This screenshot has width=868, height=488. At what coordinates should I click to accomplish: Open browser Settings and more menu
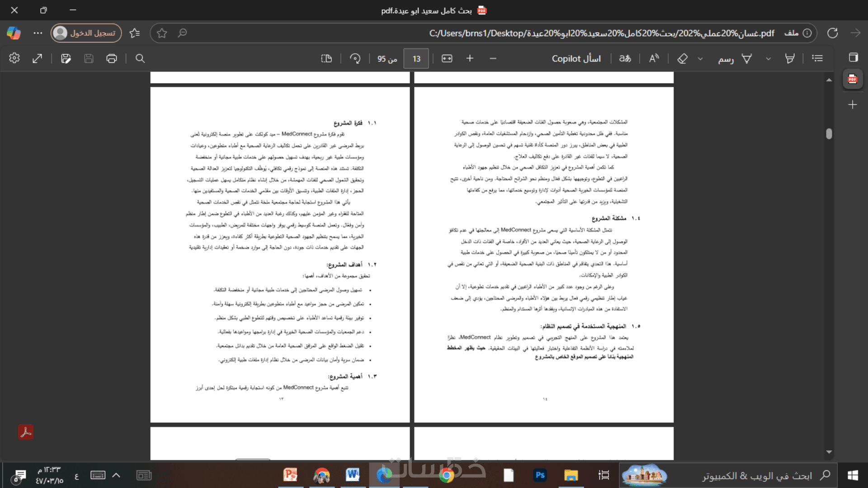(38, 33)
